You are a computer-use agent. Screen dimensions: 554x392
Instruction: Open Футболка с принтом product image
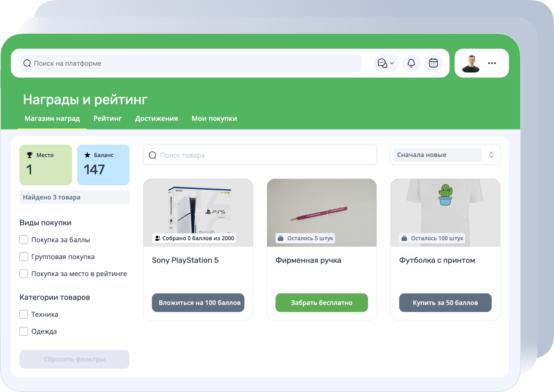coord(445,213)
